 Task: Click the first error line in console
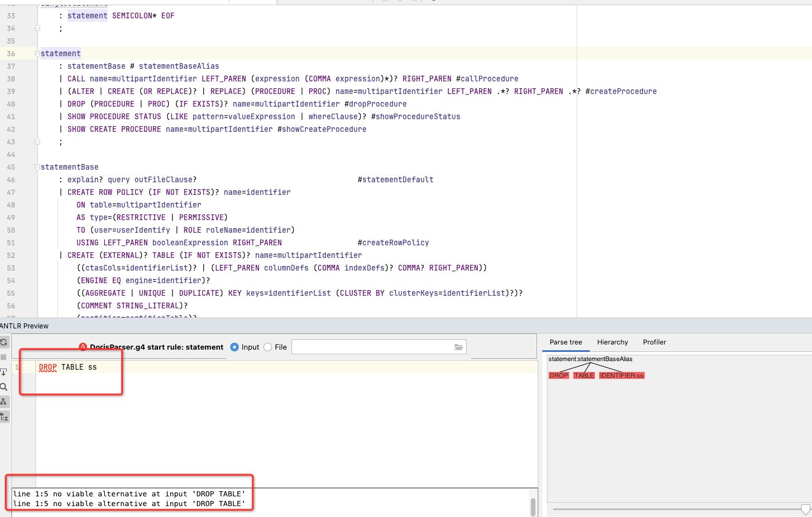tap(129, 493)
